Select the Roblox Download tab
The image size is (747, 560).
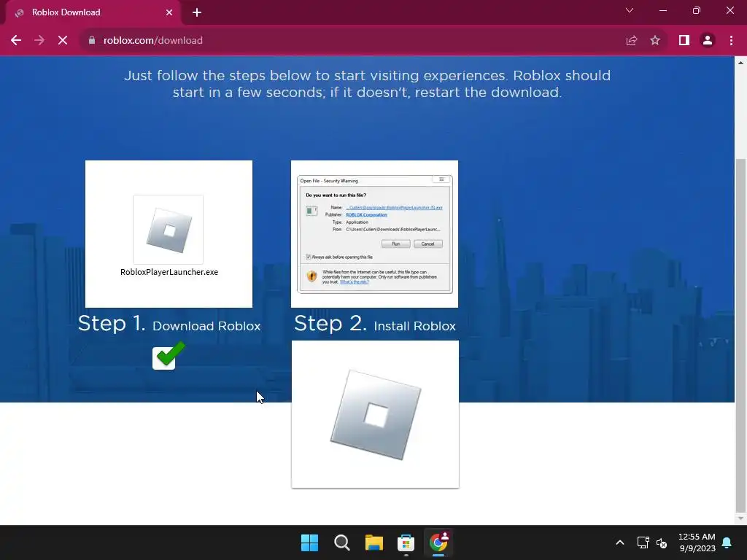[93, 12]
